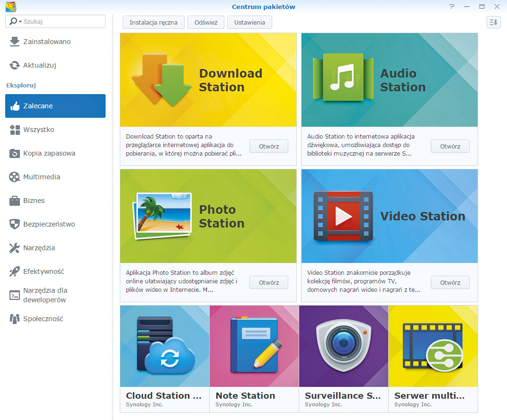Open Ustawienia from the toolbar

249,22
